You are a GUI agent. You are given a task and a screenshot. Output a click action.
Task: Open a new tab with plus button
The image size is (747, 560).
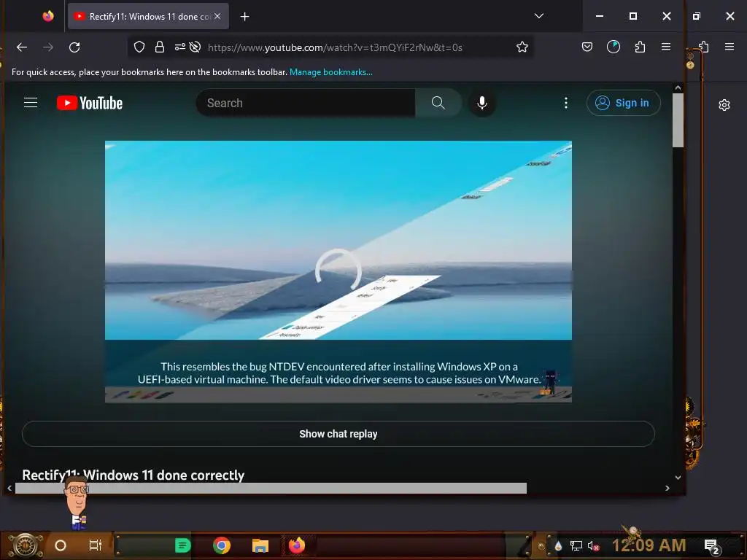tap(245, 17)
